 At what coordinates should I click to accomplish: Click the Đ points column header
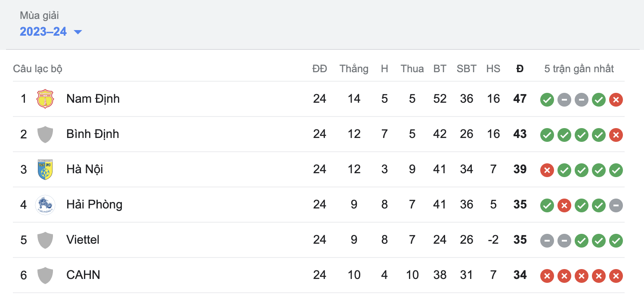tap(520, 69)
